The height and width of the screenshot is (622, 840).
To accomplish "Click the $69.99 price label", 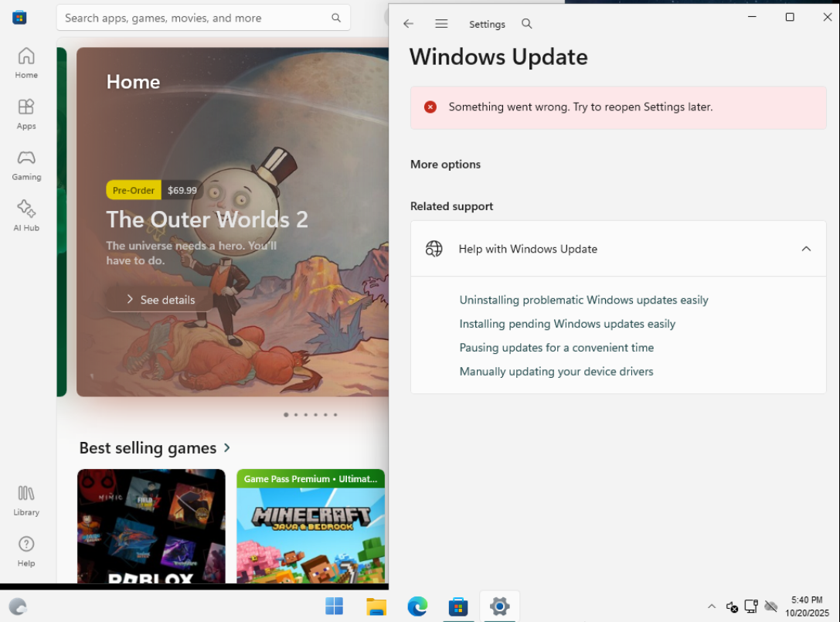I will pos(182,190).
